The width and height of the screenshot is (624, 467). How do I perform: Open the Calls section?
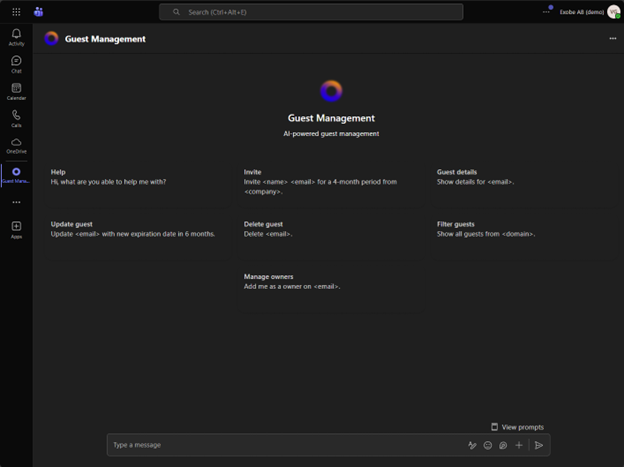[16, 118]
